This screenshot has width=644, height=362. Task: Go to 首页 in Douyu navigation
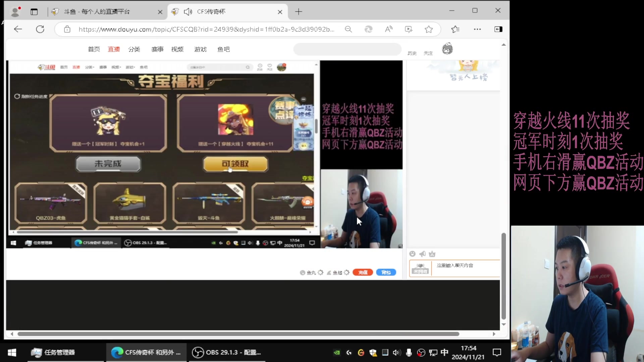pos(94,49)
